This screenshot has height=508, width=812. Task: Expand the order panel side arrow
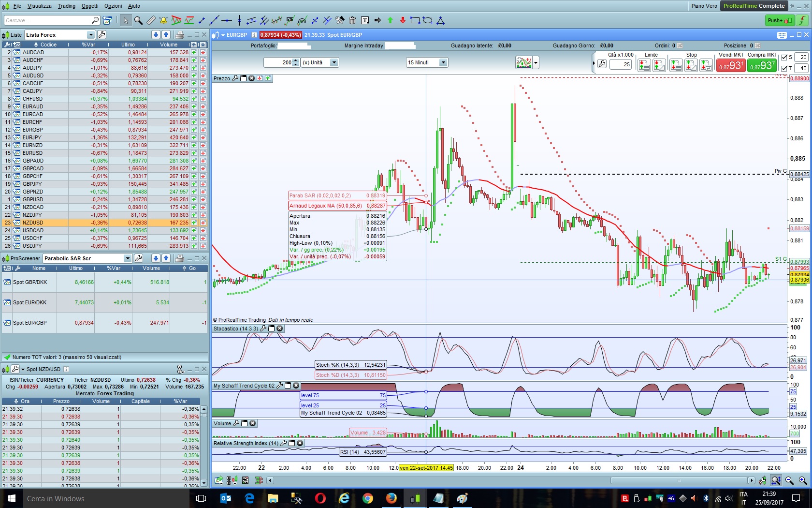coord(594,63)
